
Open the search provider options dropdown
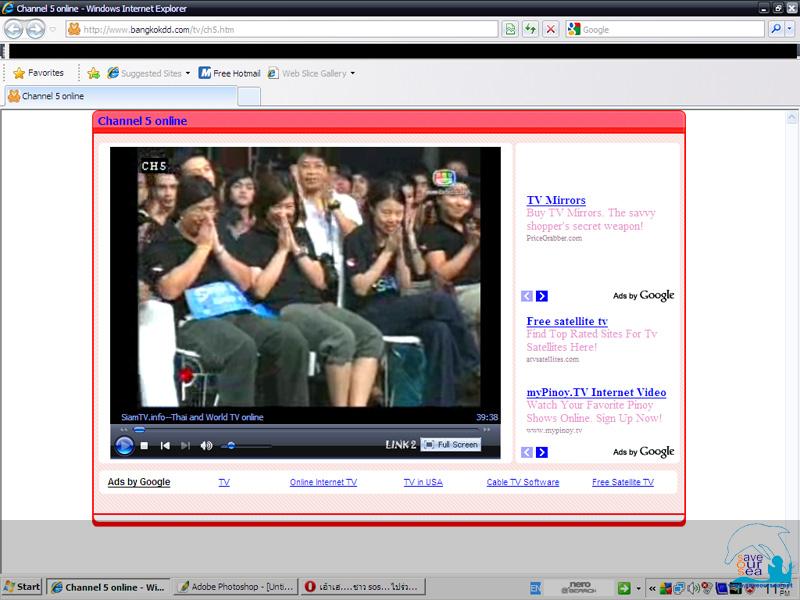(791, 29)
